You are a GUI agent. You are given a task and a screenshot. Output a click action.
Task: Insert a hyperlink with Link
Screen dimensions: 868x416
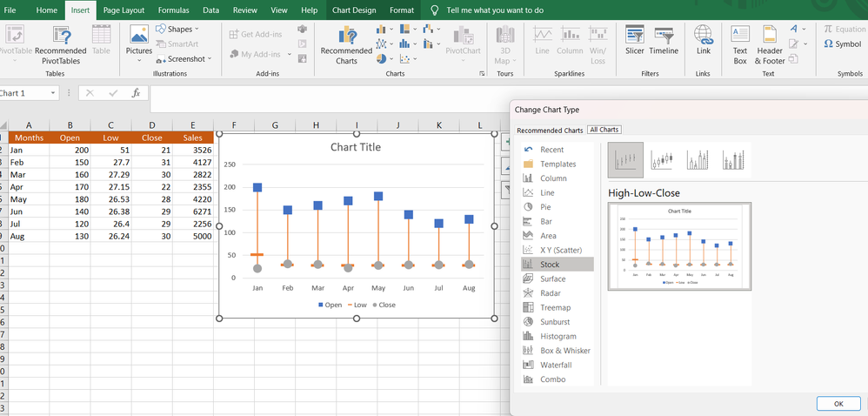pyautogui.click(x=704, y=40)
